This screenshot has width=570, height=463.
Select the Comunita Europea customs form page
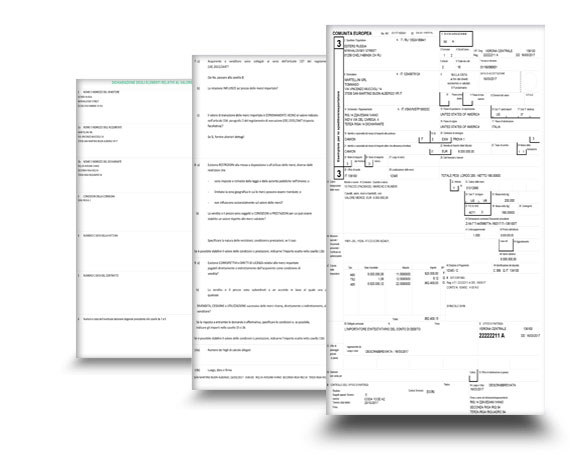click(435, 220)
